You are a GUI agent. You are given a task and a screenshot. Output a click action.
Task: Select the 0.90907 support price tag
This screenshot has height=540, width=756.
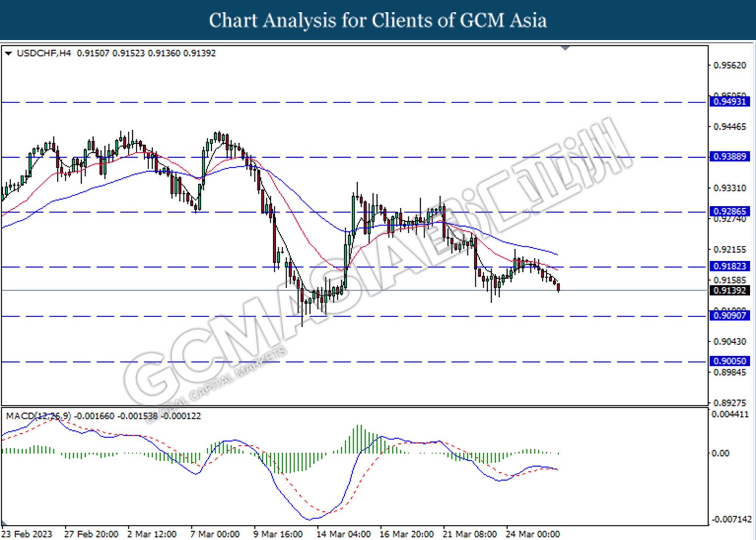(730, 316)
